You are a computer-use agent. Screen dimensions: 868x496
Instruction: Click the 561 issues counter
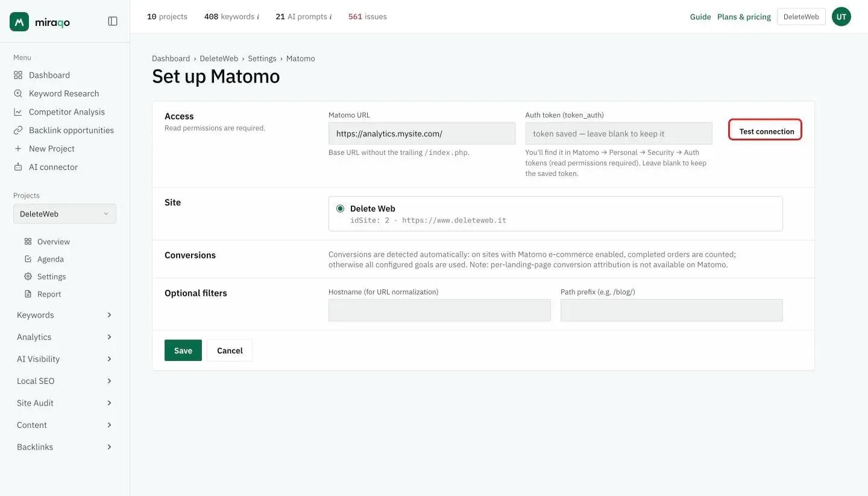click(x=368, y=17)
